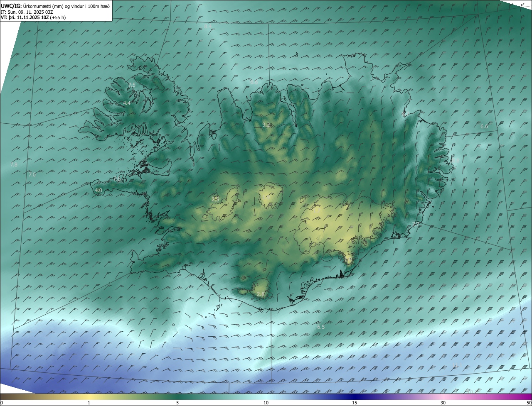Click the 3.2 value label in north Iceland
The height and width of the screenshot is (406, 532).
pyautogui.click(x=266, y=125)
